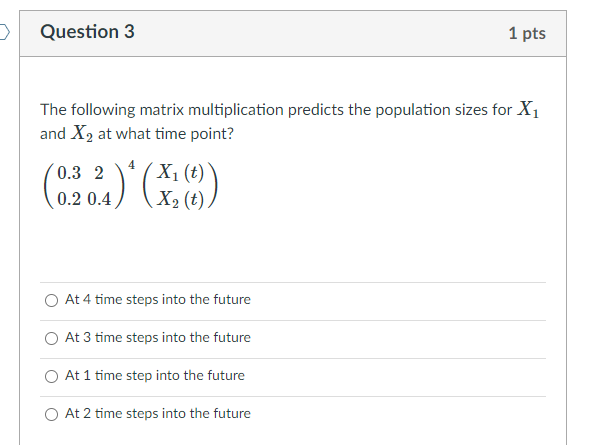
Task: Click the phrase 'at what time point?'
Action: point(166,134)
